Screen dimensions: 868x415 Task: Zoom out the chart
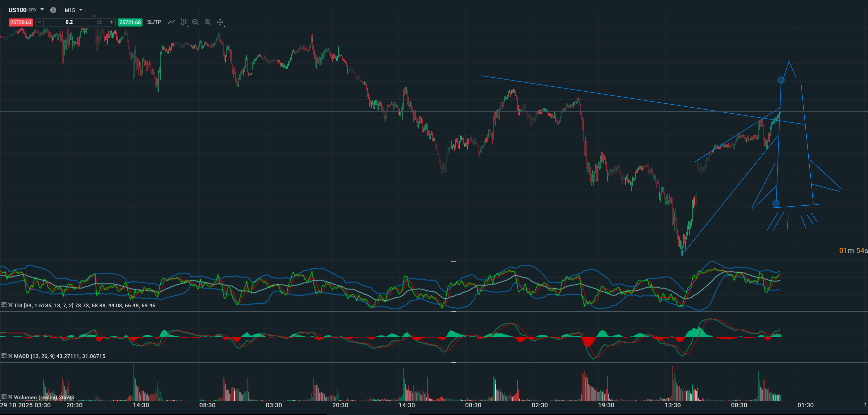point(195,22)
